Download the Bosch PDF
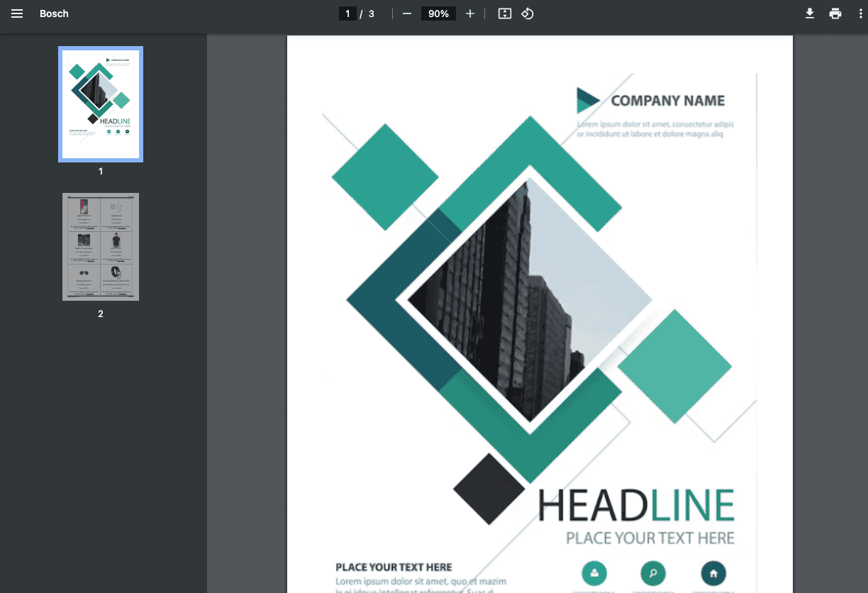Viewport: 868px width, 593px height. 810,13
